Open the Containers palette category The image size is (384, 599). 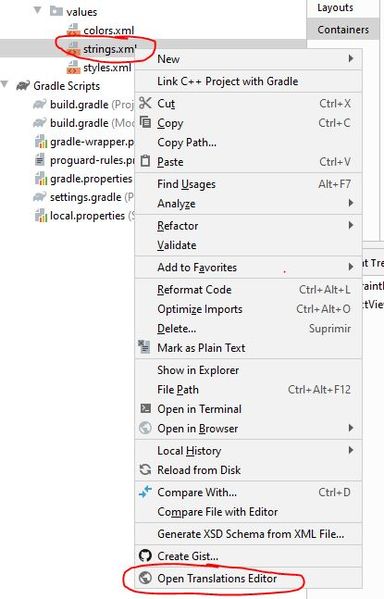pos(343,29)
